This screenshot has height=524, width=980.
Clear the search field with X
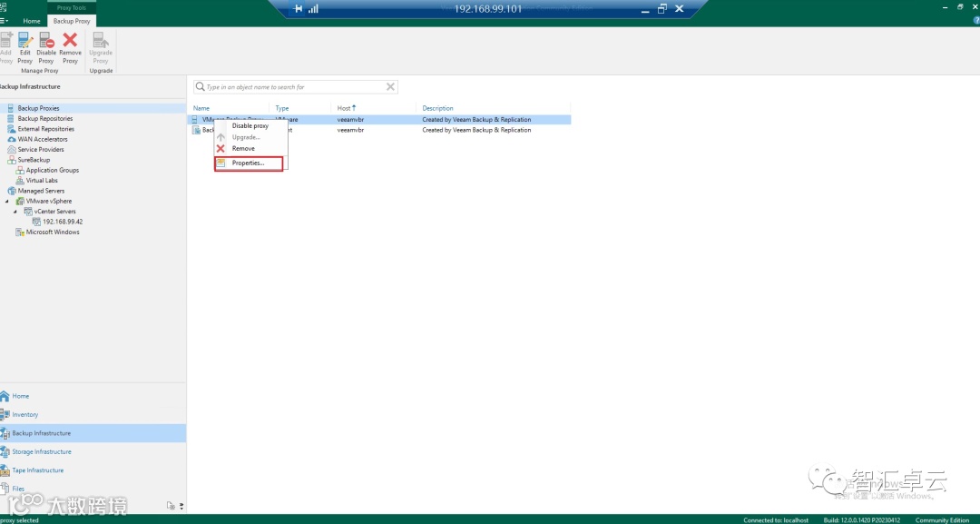(390, 87)
